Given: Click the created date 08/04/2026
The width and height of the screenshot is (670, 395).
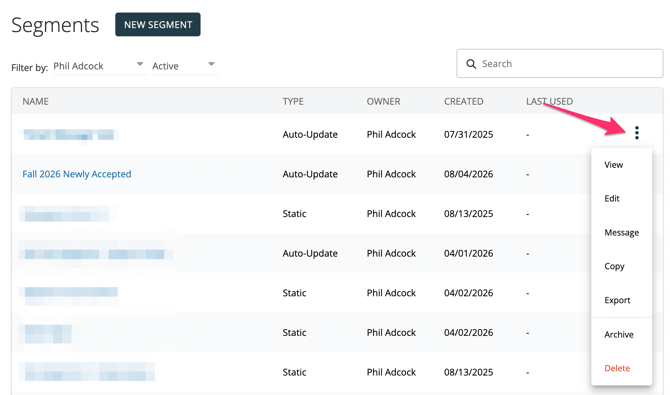Looking at the screenshot, I should [468, 174].
